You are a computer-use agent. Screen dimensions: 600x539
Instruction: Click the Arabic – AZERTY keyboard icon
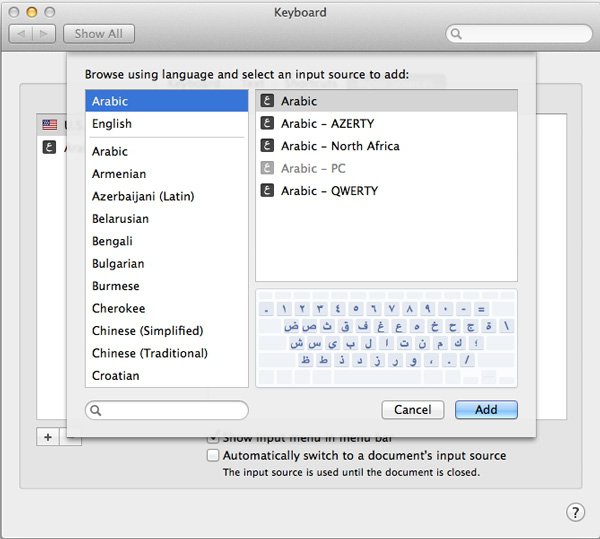point(267,123)
